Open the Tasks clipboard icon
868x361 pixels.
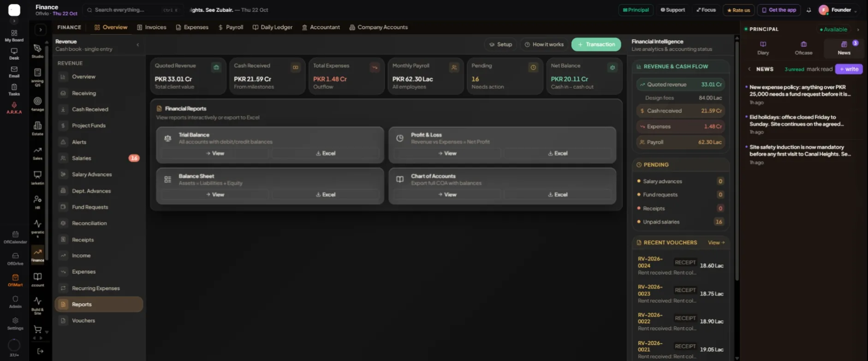(14, 90)
